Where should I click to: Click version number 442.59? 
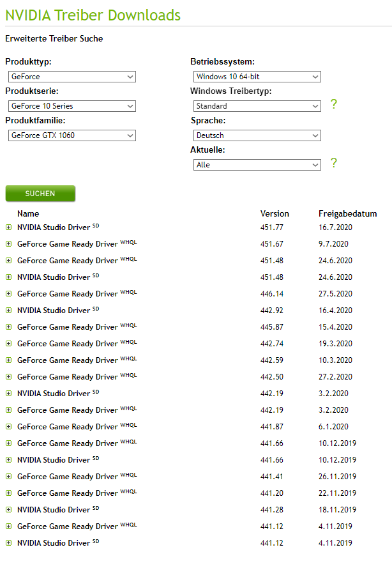[x=271, y=360]
